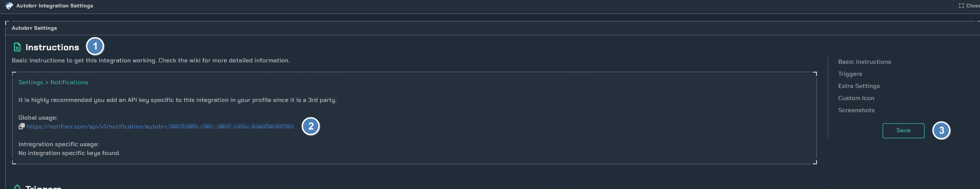Click the Instructions document icon

[17, 47]
